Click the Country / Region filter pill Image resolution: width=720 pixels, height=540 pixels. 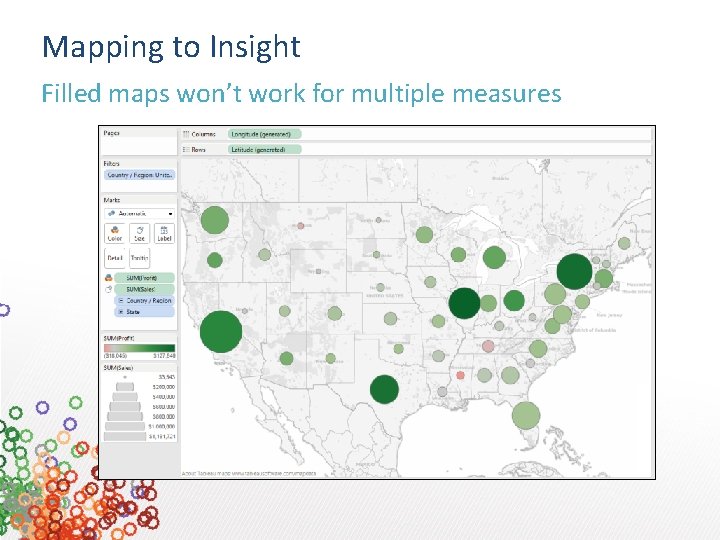140,175
